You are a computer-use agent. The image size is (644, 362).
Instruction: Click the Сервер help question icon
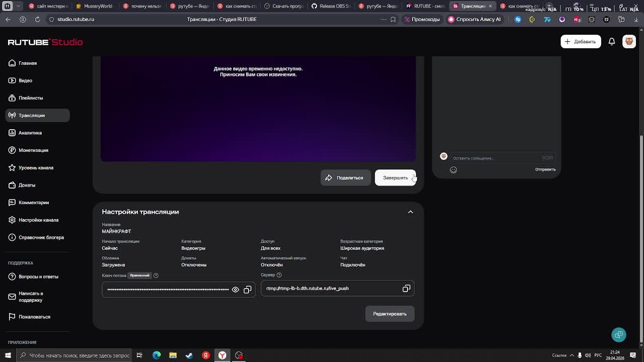coord(279,275)
